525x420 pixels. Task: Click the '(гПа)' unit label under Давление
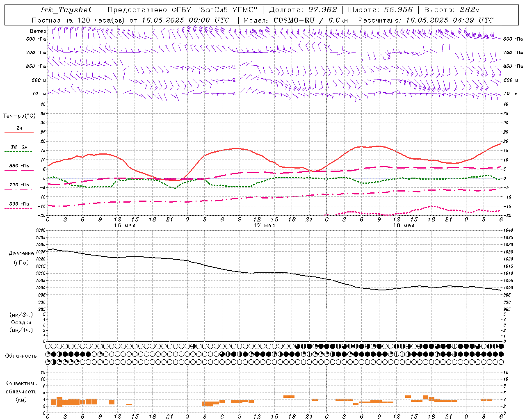[21, 263]
